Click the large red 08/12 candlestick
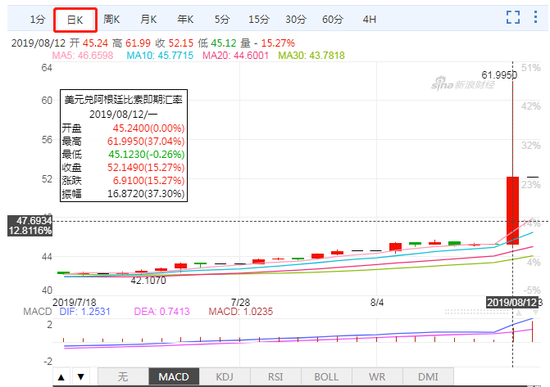This screenshot has width=550, height=387. [x=512, y=211]
